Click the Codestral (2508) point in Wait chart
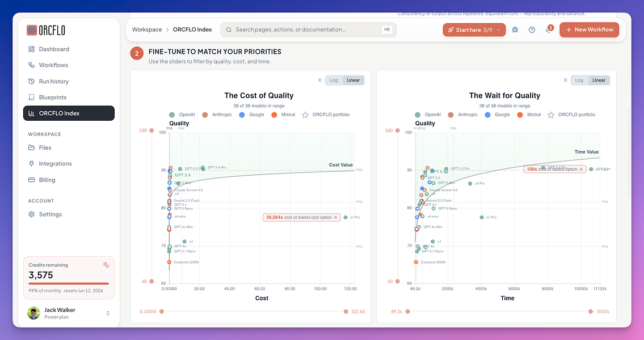This screenshot has height=340, width=644. [416, 262]
